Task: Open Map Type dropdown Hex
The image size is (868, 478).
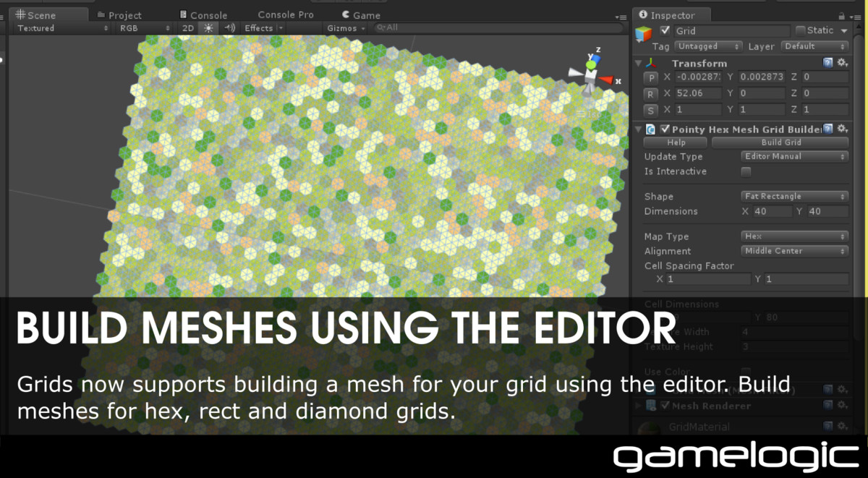Action: point(795,236)
